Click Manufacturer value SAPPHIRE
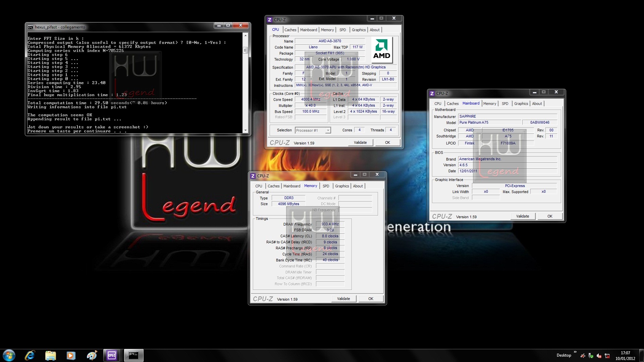This screenshot has height=362, width=644. (508, 117)
